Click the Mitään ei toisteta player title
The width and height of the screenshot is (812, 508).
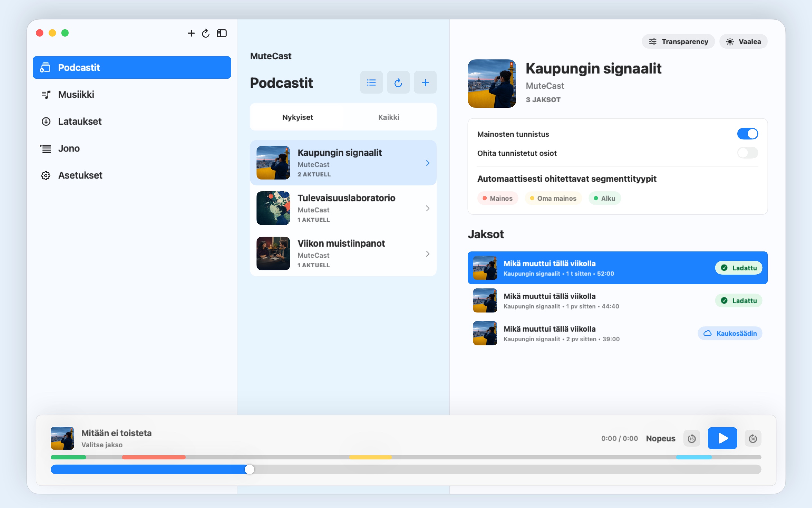(x=116, y=433)
